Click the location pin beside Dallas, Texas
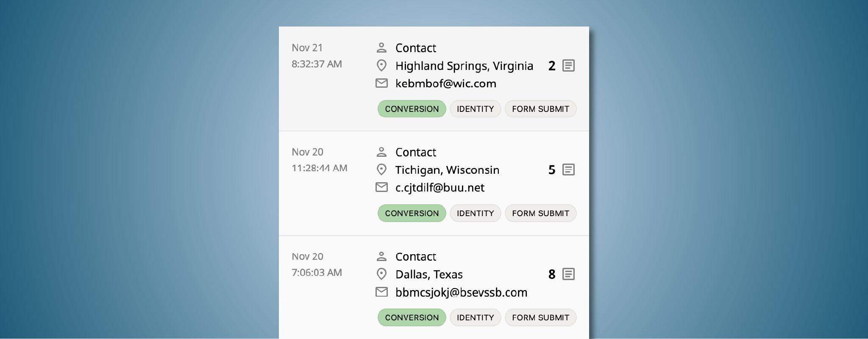Screen dimensions: 868x339 tap(381, 274)
